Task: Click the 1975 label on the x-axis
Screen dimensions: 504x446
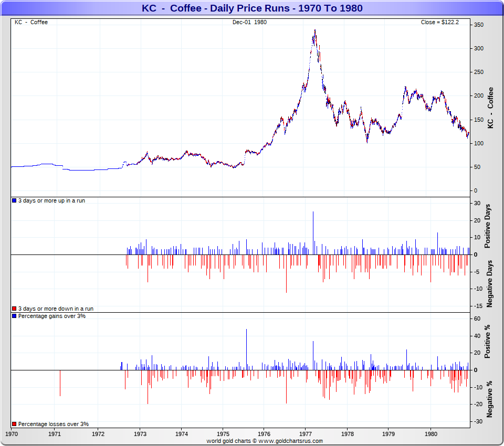Action: (223, 434)
